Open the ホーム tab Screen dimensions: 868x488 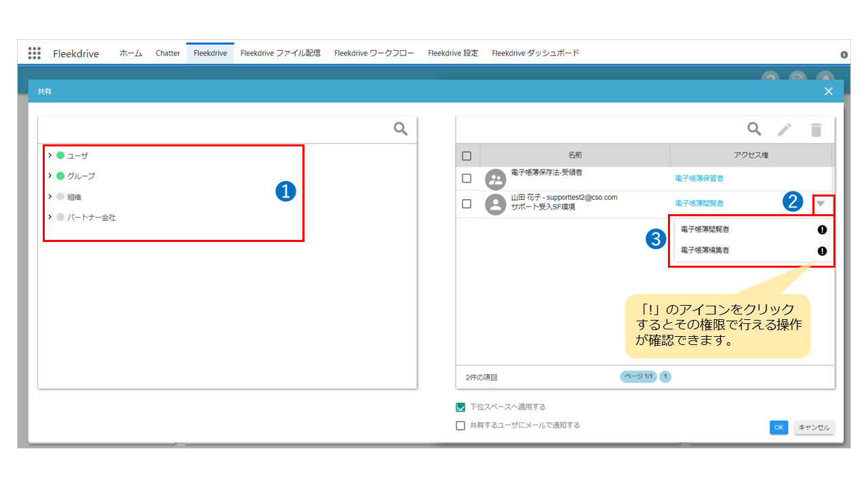[131, 54]
